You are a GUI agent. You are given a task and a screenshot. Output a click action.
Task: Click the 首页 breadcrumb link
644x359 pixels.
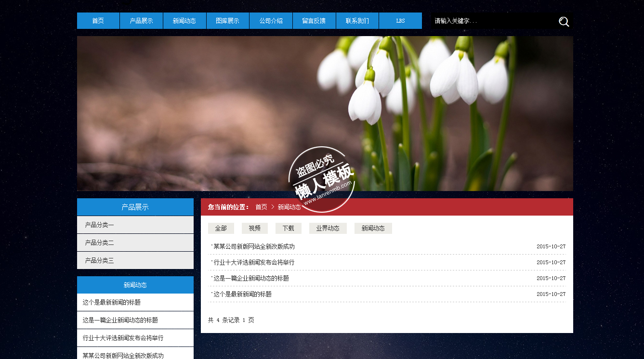point(261,207)
